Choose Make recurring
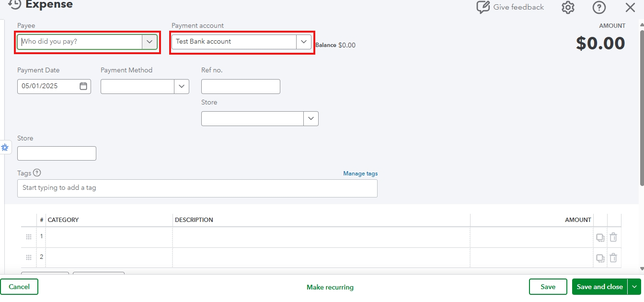 (x=330, y=287)
